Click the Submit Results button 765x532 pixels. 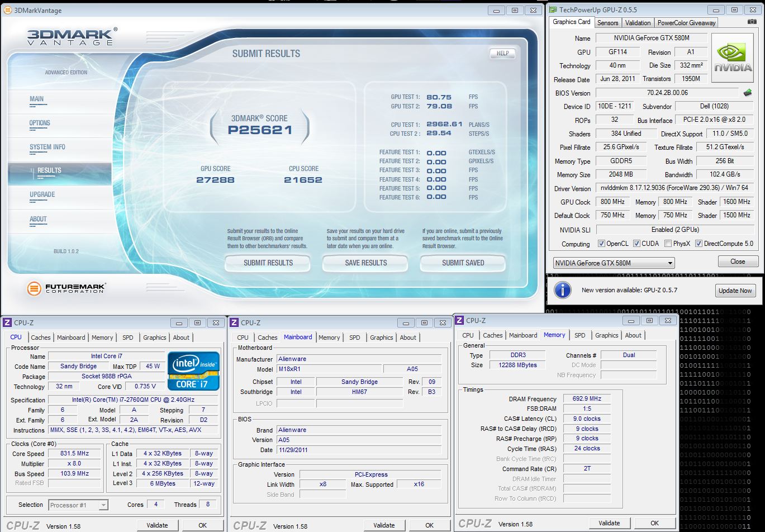[x=268, y=263]
